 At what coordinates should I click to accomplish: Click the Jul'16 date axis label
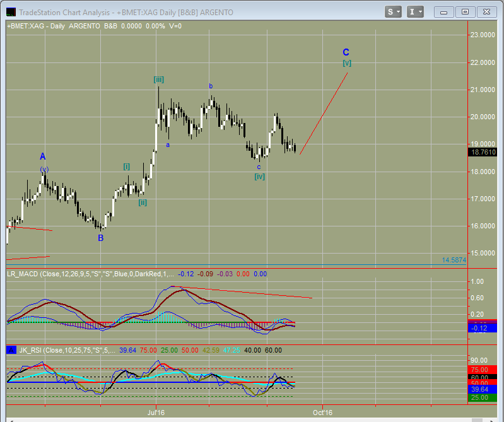click(x=156, y=413)
